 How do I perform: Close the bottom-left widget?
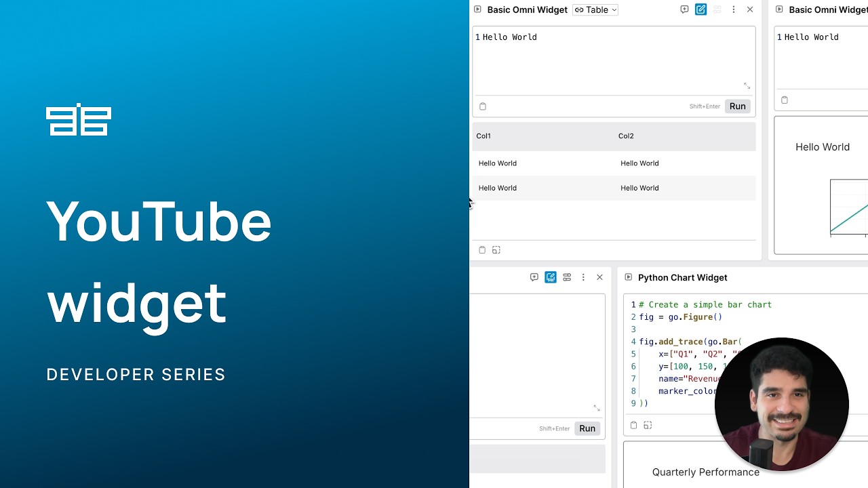599,277
